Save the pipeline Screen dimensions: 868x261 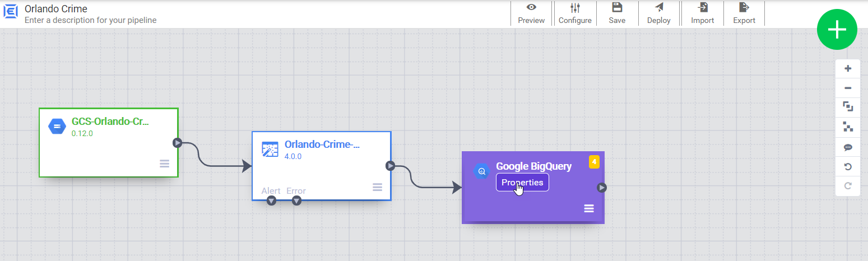[x=617, y=13]
